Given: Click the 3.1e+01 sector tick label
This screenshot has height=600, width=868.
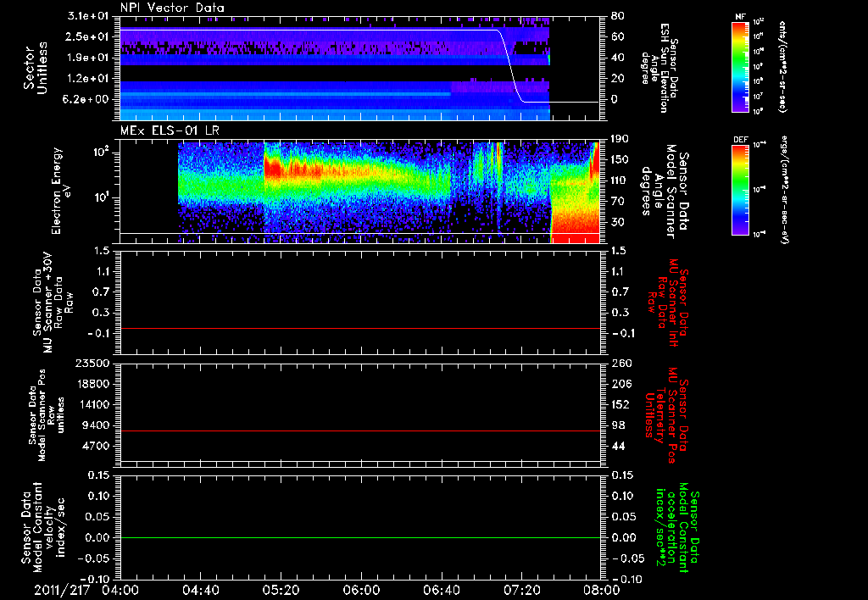Looking at the screenshot, I should (88, 16).
